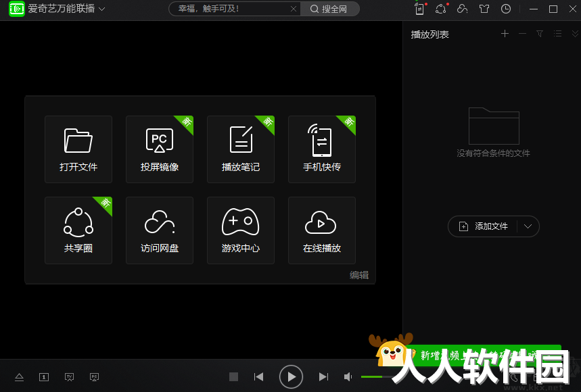Open the 播放笔记 notes tile
The height and width of the screenshot is (392, 581).
click(x=241, y=149)
